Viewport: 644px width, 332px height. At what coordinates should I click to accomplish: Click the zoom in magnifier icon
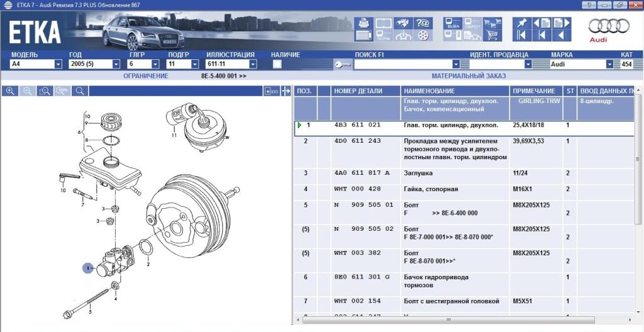click(10, 91)
